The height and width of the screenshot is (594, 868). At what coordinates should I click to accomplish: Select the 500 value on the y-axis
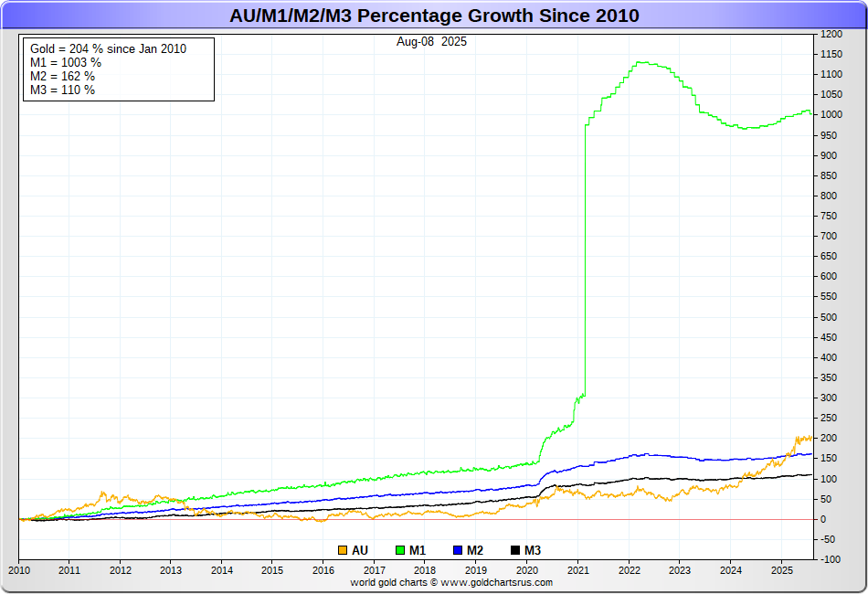coord(829,317)
